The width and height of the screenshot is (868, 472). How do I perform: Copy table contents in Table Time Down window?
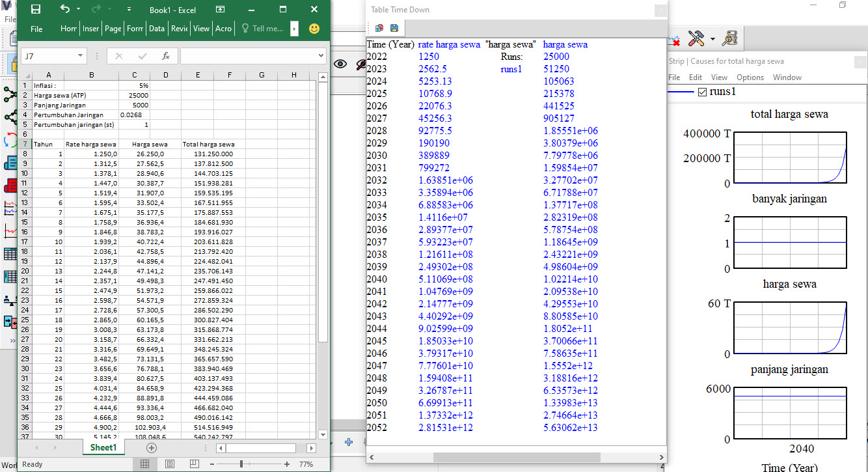pos(379,28)
